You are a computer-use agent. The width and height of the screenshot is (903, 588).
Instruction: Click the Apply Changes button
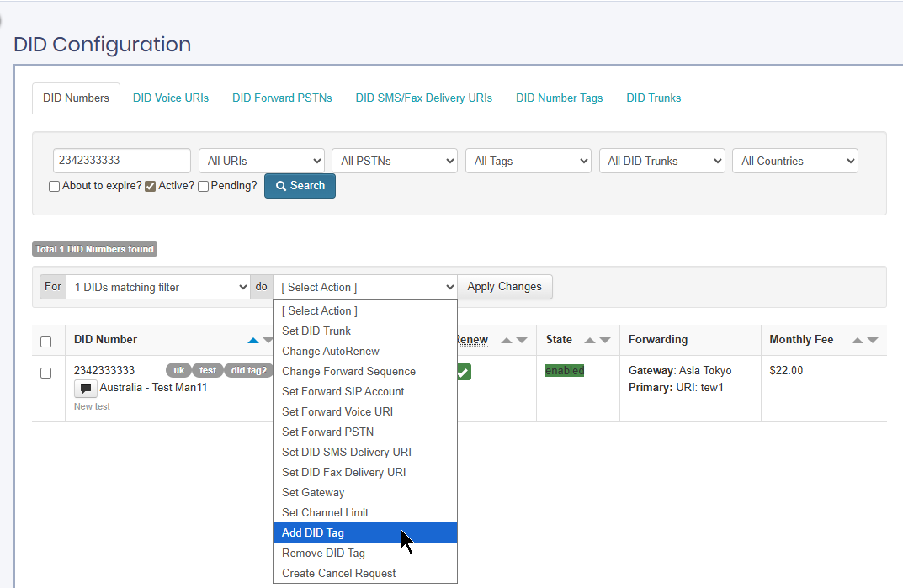(505, 287)
